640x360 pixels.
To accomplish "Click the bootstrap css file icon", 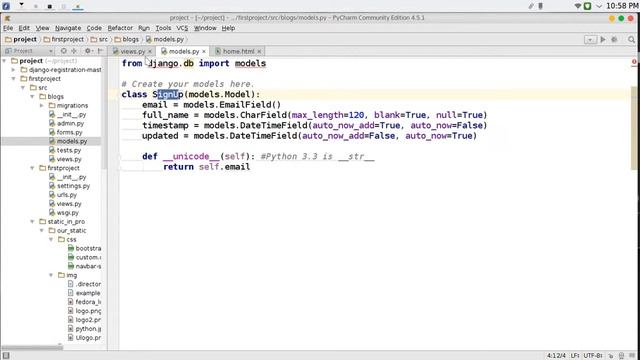I will pos(71,249).
